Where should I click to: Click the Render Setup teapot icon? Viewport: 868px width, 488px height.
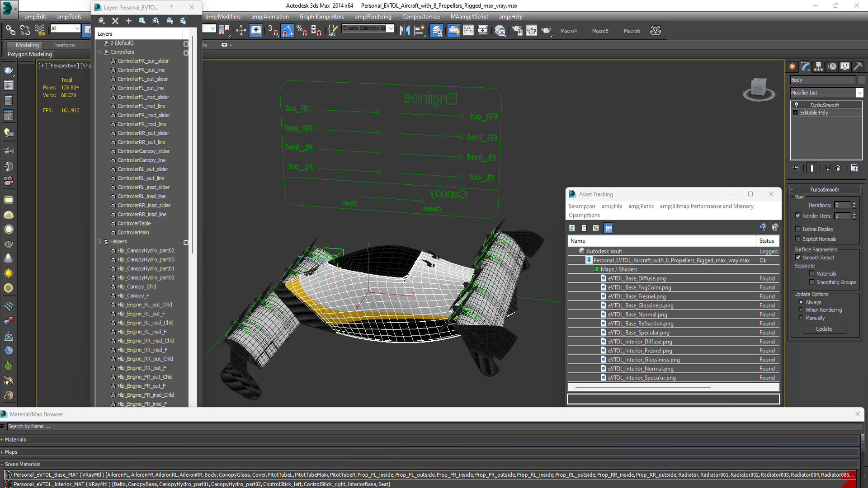click(517, 31)
